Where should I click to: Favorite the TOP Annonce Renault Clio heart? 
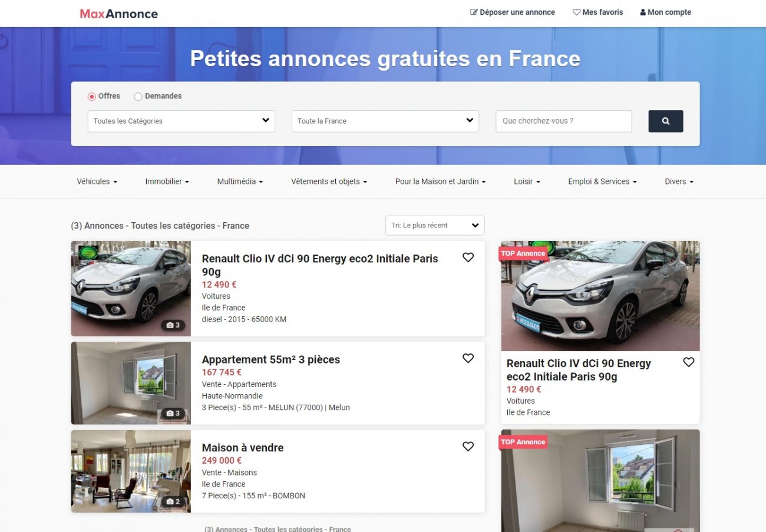click(689, 362)
